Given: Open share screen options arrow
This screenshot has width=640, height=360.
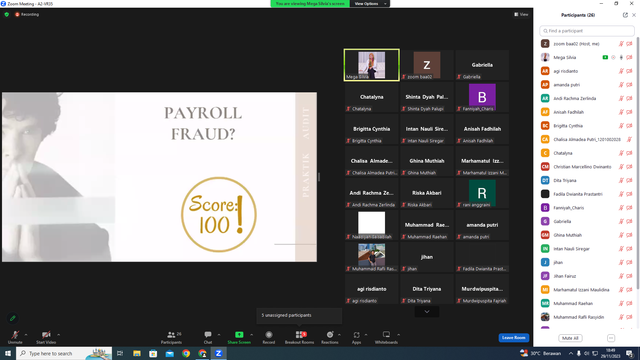Looking at the screenshot, I should point(251,335).
